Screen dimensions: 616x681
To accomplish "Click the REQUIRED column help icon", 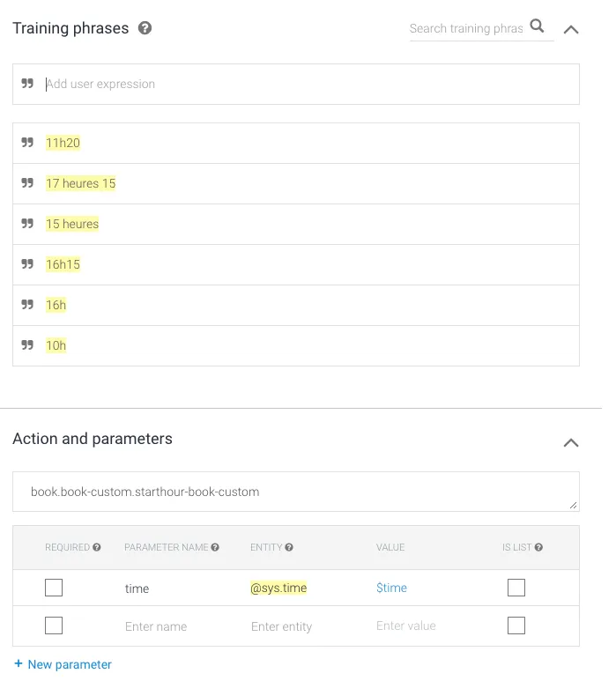I will click(97, 547).
